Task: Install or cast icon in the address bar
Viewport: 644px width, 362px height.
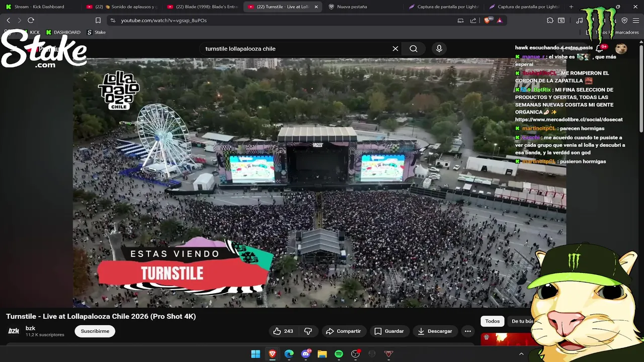Action: click(460, 20)
